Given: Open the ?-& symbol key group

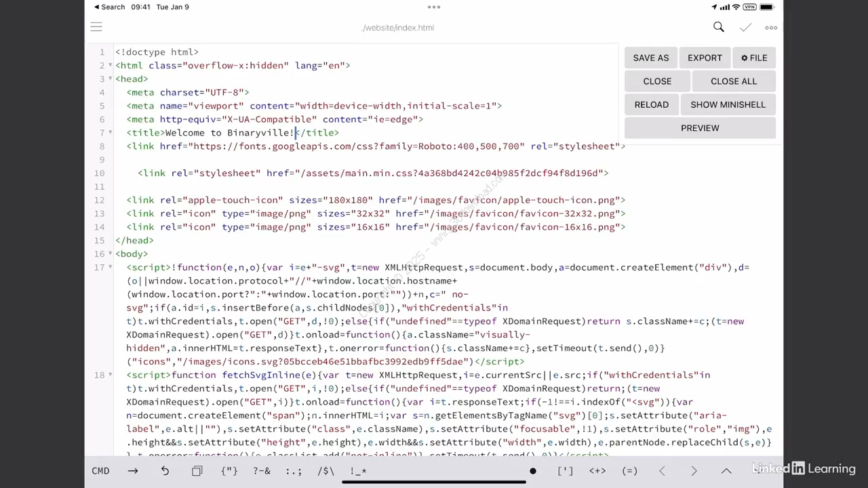Looking at the screenshot, I should coord(262,471).
